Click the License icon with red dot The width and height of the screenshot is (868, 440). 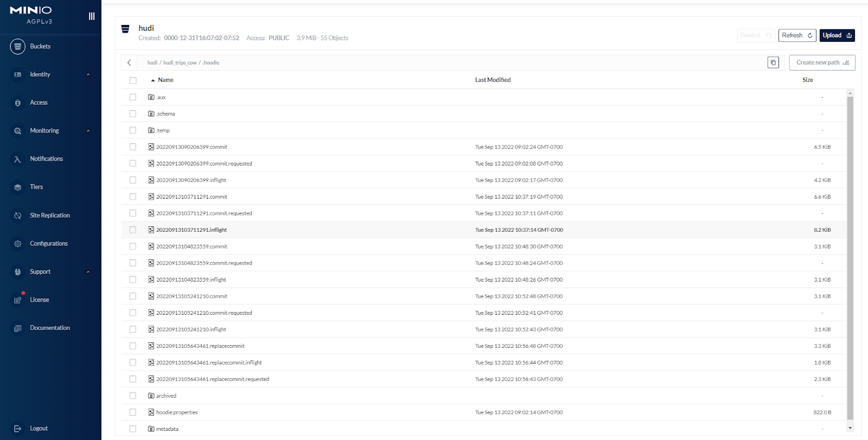[x=18, y=300]
